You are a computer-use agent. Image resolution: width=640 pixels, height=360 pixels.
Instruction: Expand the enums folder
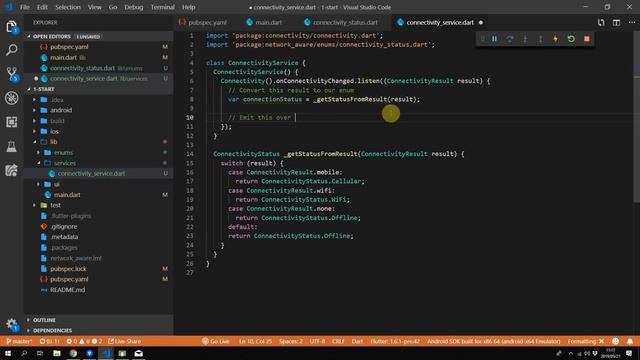[63, 153]
